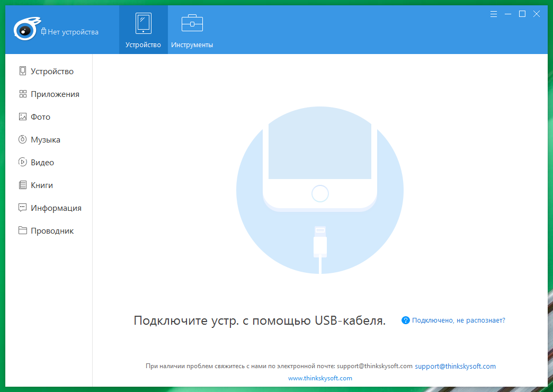Image resolution: width=553 pixels, height=392 pixels.
Task: Open the hamburger menu in title bar
Action: (x=494, y=14)
